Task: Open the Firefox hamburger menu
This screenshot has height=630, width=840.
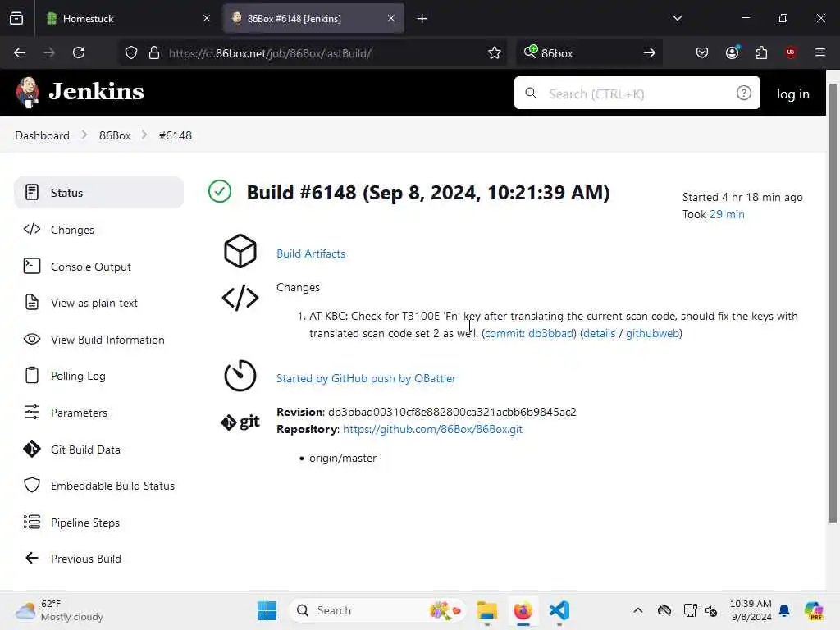Action: 820,52
